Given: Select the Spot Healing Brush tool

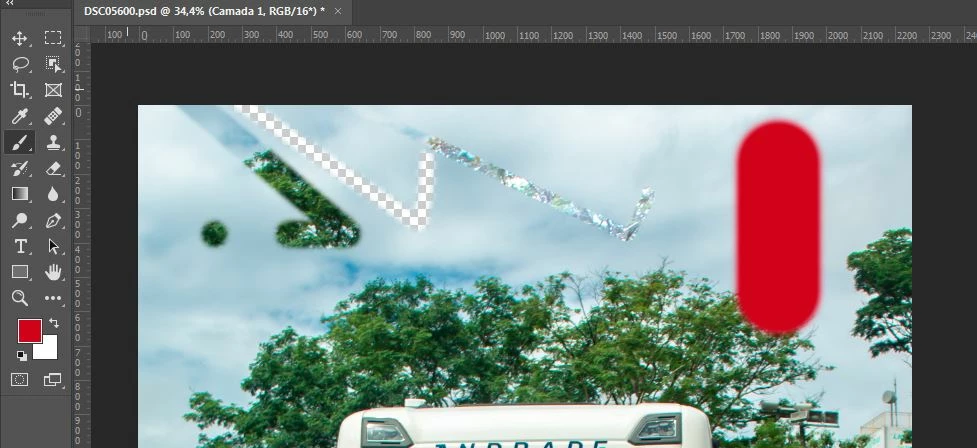Looking at the screenshot, I should pyautogui.click(x=53, y=117).
